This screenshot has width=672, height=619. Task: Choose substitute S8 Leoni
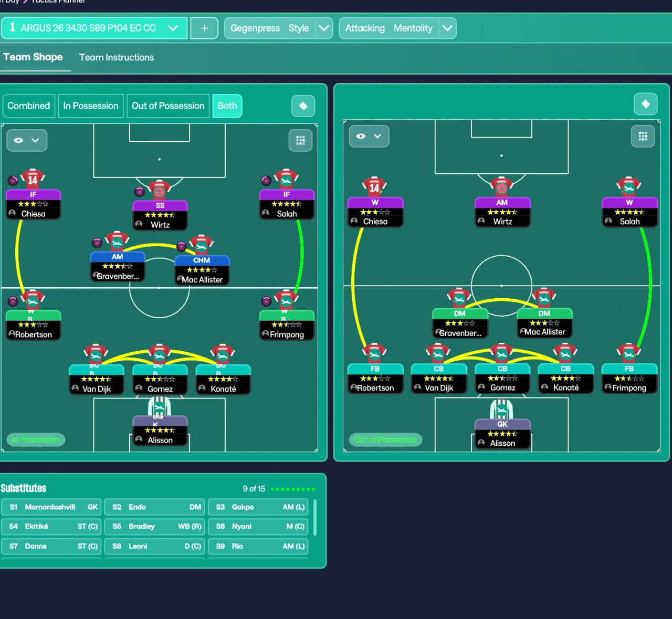point(155,547)
